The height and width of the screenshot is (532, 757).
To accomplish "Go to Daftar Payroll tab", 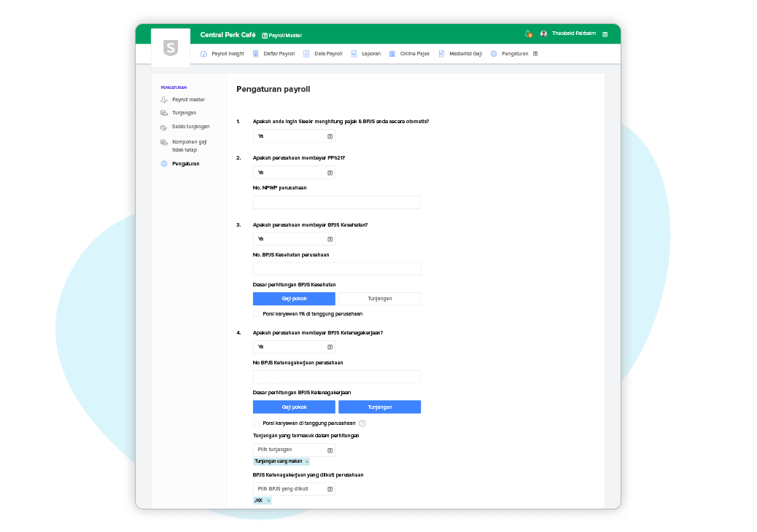I will coord(279,54).
